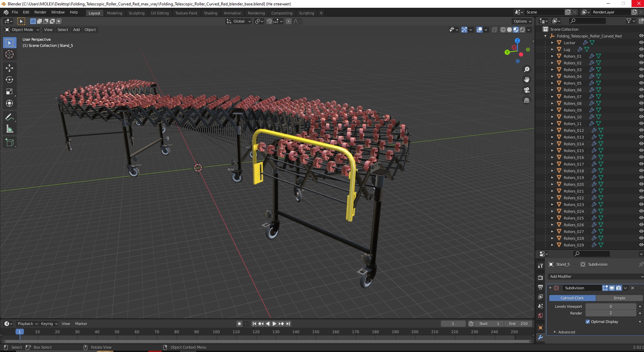The height and width of the screenshot is (352, 644).
Task: Expand the Lug object tree
Action: pos(552,50)
